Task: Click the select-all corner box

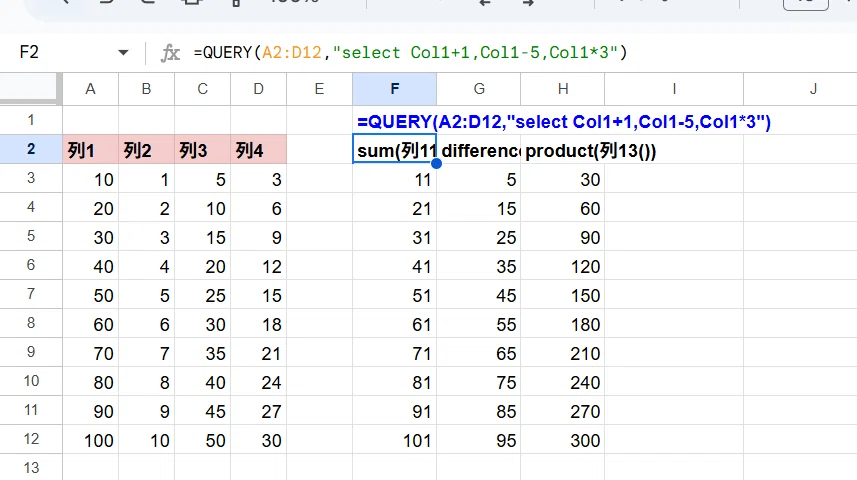Action: coord(30,89)
